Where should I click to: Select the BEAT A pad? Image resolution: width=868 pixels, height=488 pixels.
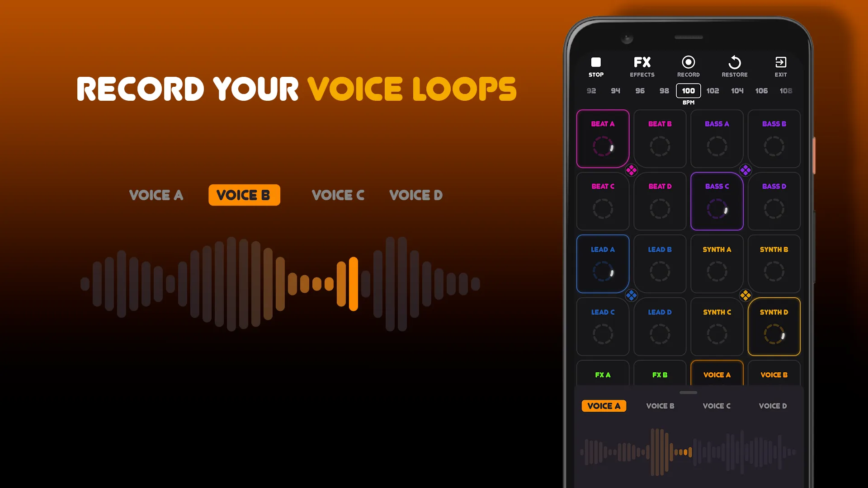[x=603, y=139]
